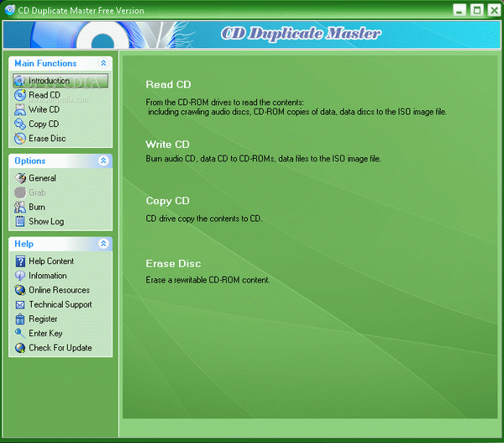Click the disabled Grab option

(37, 192)
